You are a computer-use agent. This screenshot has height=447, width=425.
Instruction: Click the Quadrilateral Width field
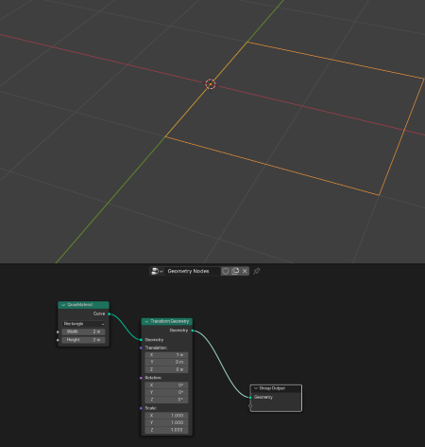pyautogui.click(x=84, y=332)
